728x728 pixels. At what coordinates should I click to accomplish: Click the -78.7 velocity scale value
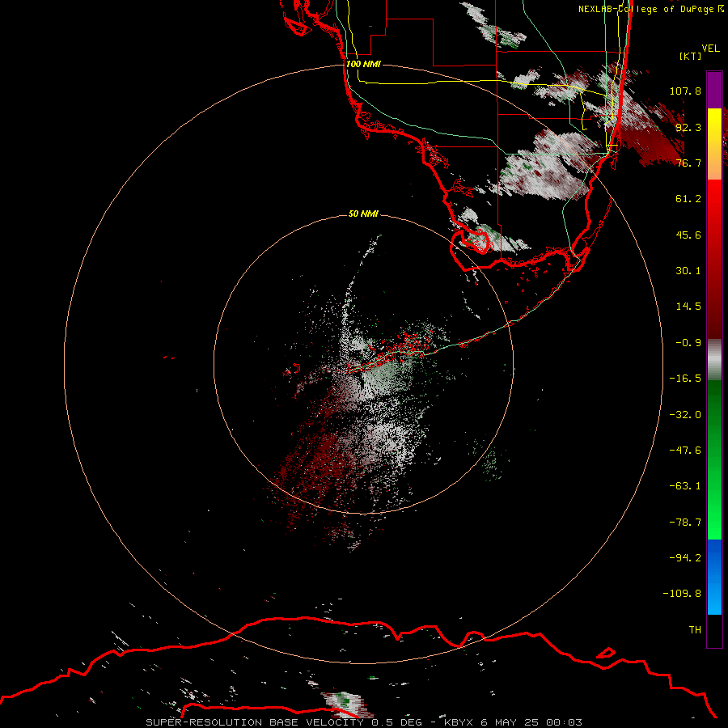(x=685, y=523)
